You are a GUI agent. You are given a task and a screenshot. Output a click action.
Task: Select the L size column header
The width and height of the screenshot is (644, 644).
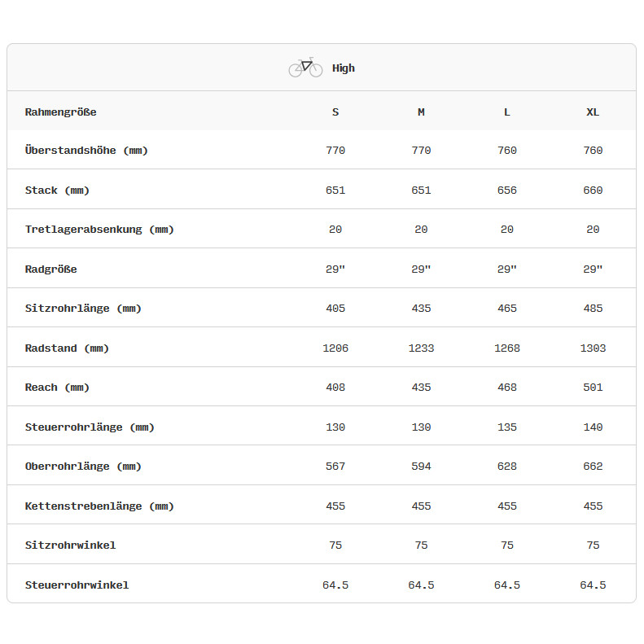(x=507, y=112)
